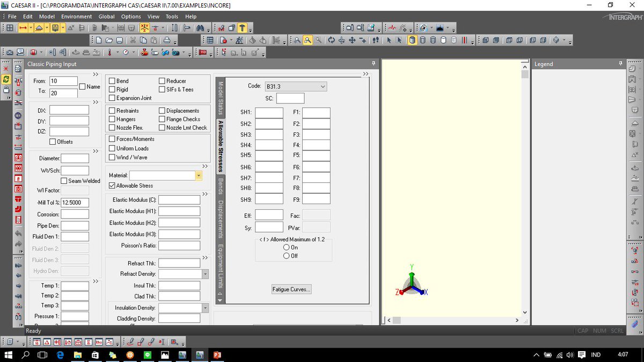
Task: Open the Environment menu
Action: tap(76, 17)
